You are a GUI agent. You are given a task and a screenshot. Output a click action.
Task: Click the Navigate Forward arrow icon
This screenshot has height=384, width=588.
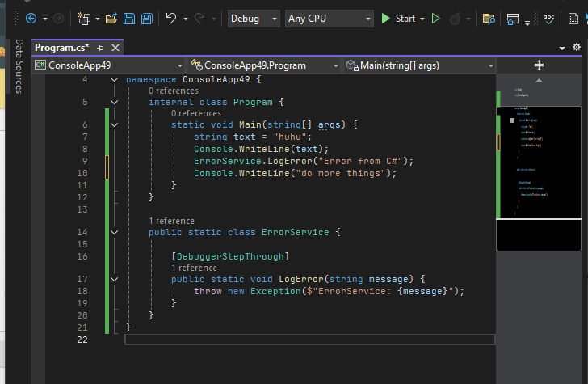pos(58,19)
